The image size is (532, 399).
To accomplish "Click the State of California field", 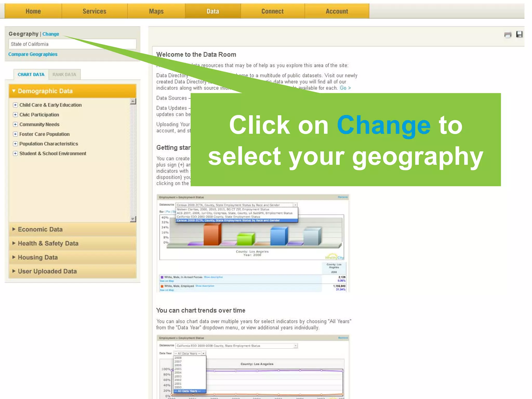I will (x=72, y=44).
